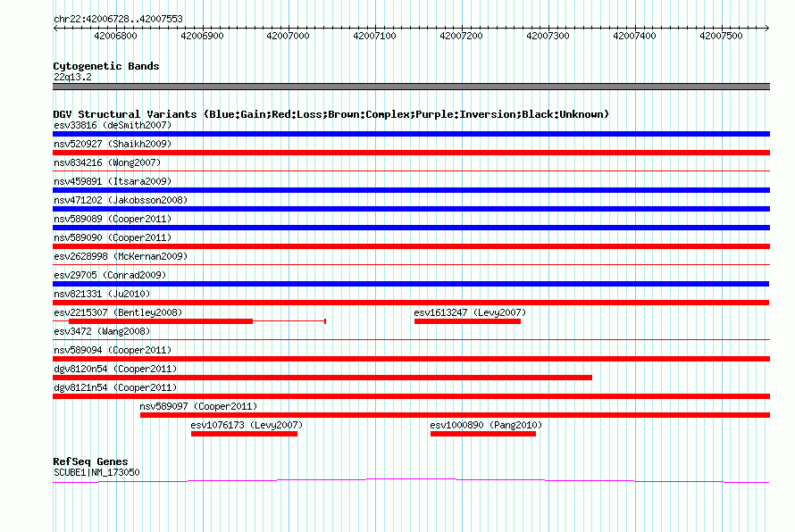Select the red nsv589090 loss bar
This screenshot has height=532, width=795.
pos(411,246)
